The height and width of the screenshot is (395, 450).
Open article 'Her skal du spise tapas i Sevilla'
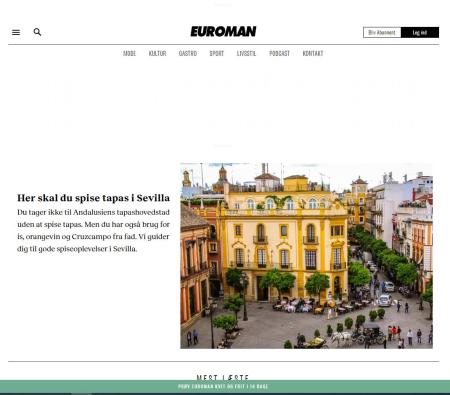(93, 198)
